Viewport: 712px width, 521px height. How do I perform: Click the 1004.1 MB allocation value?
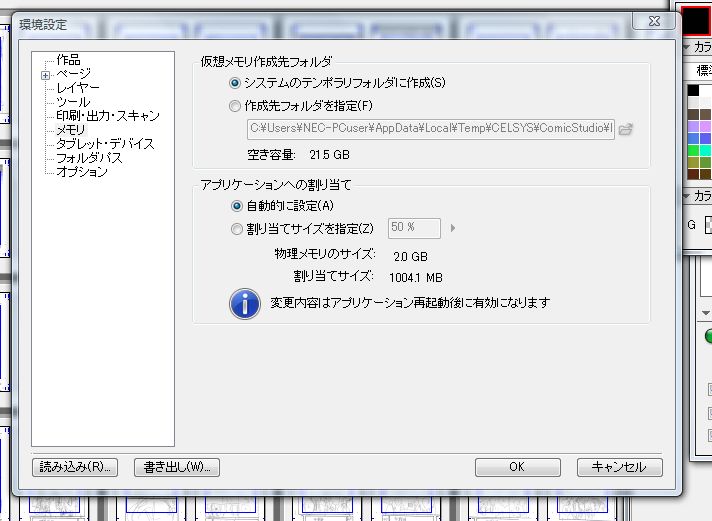tap(416, 278)
